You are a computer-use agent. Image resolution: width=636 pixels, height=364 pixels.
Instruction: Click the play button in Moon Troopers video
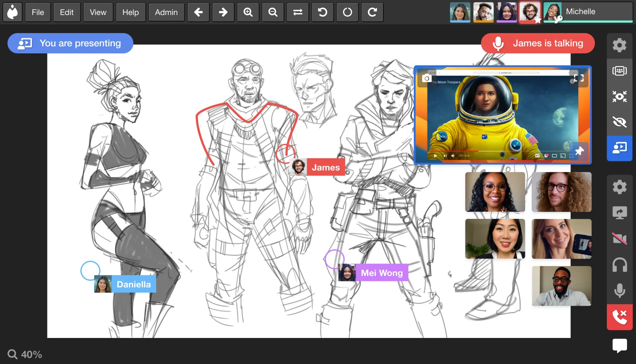click(435, 156)
